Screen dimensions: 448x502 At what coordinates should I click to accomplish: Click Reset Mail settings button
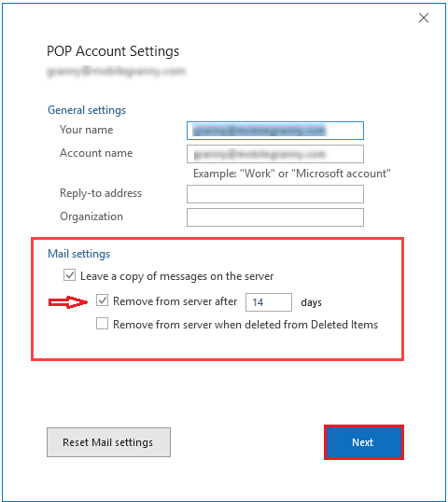(108, 442)
